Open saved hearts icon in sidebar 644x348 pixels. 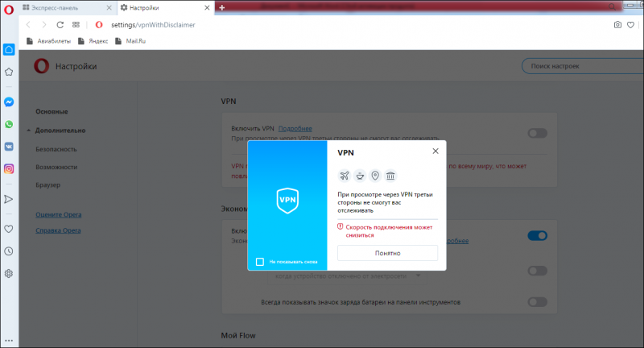[x=9, y=229]
